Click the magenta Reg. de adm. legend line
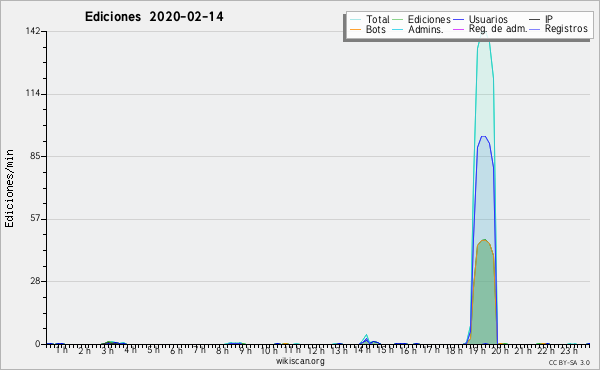Viewport: 600px width, 370px height. 458,29
